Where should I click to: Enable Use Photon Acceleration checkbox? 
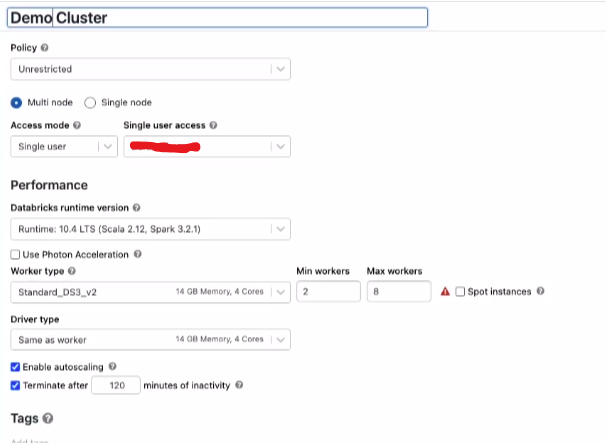tap(15, 255)
